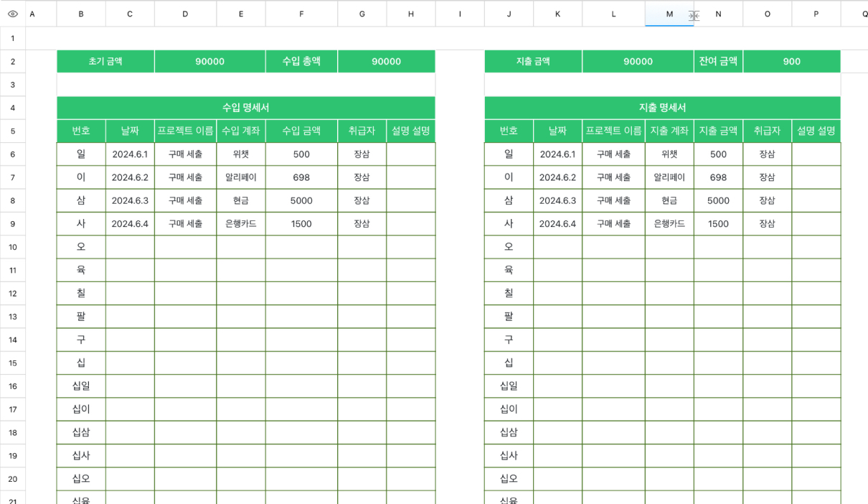Select row 20 header

[13, 479]
